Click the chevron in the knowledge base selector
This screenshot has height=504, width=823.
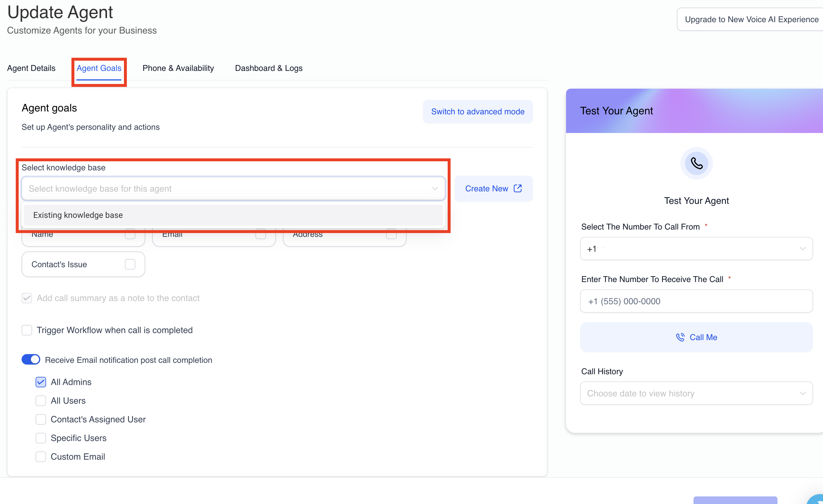click(435, 189)
